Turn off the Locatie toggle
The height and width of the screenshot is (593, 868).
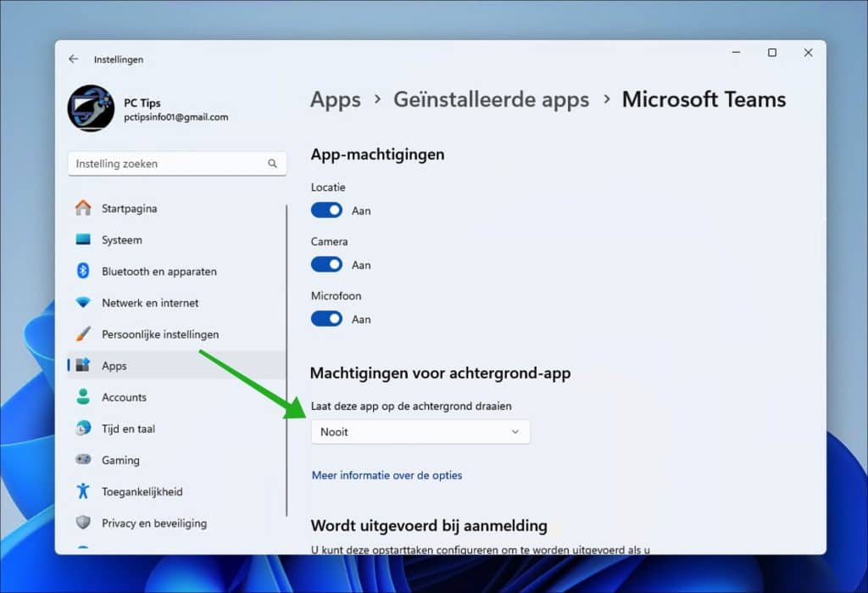point(326,210)
